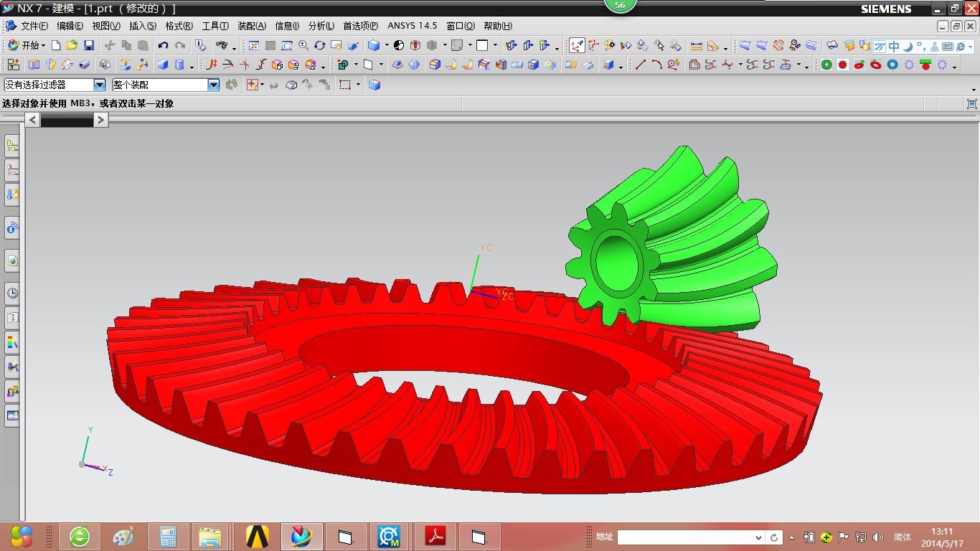Open the 分析(L) Analysis menu

(321, 26)
